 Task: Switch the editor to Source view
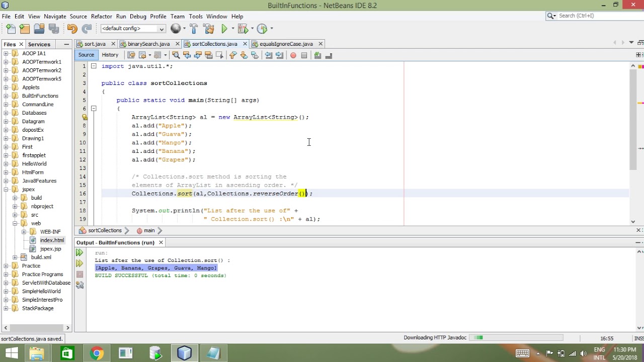tap(86, 55)
